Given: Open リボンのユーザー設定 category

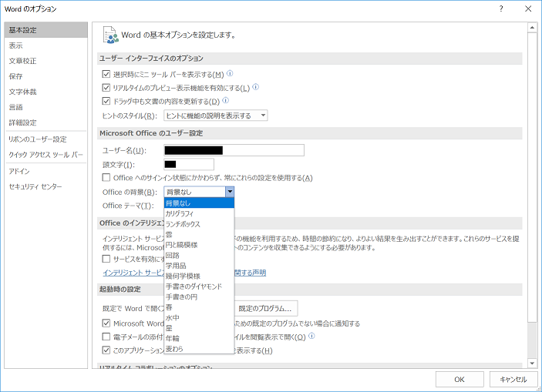Looking at the screenshot, I should coord(46,139).
